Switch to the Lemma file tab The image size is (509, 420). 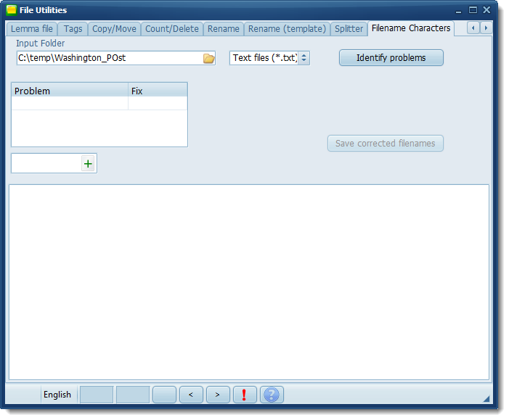point(31,29)
